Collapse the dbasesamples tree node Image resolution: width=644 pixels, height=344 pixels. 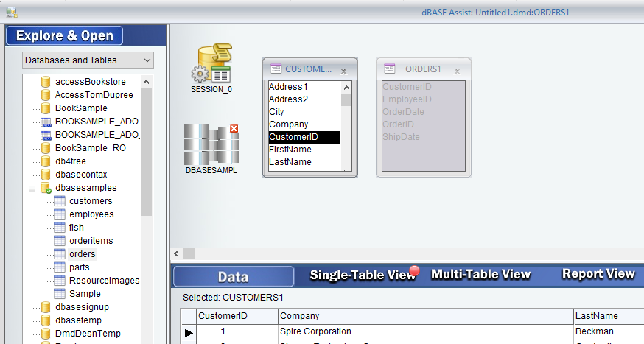pos(32,188)
